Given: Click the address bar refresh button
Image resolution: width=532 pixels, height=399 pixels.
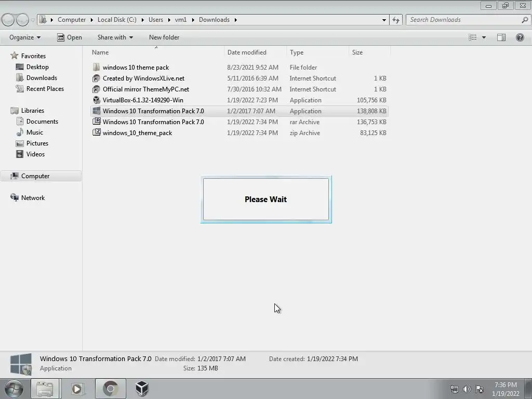Looking at the screenshot, I should point(395,20).
